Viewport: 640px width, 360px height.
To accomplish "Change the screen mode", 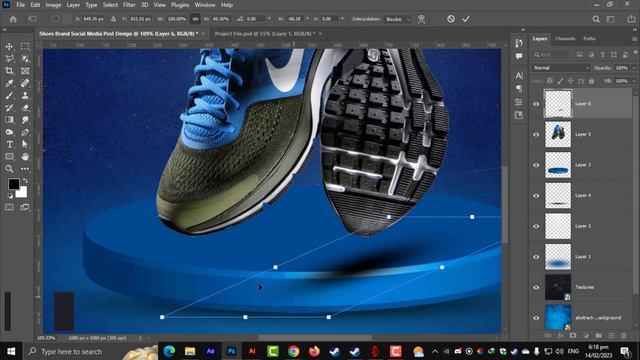I will coord(25,207).
